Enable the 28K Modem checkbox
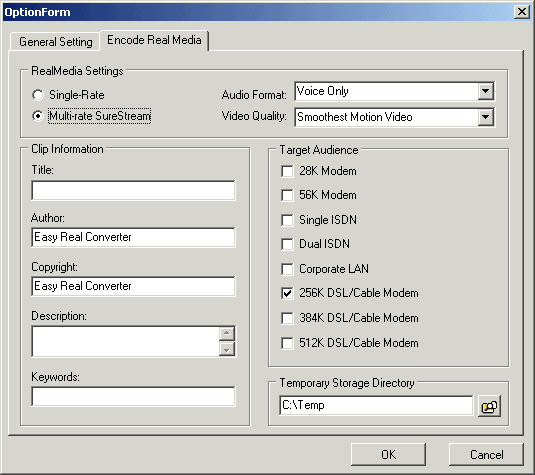 click(287, 171)
